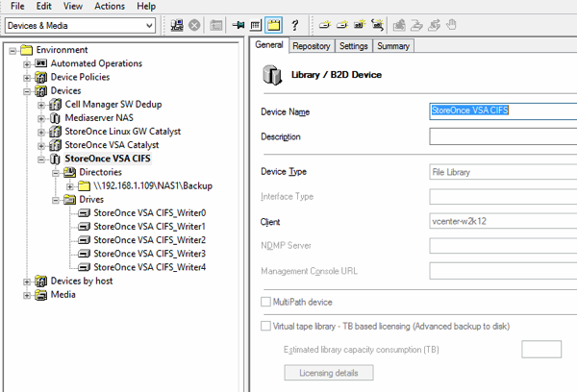
Task: Click the Licensing details button
Action: point(329,373)
